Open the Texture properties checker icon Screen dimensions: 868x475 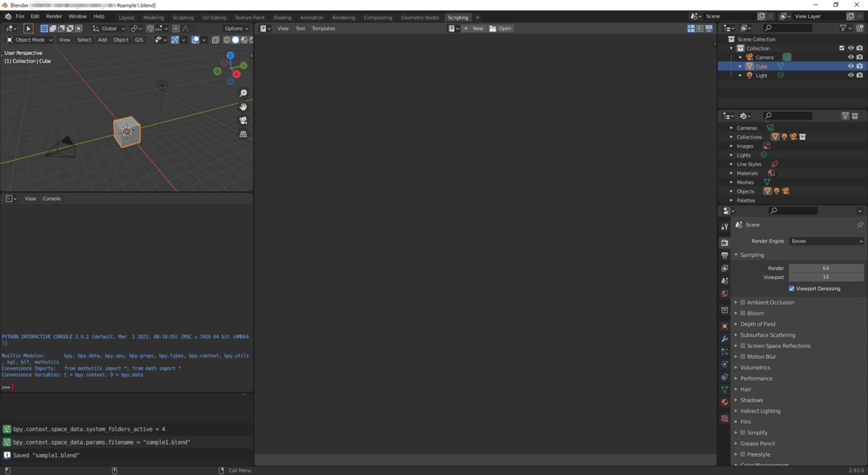coord(724,419)
